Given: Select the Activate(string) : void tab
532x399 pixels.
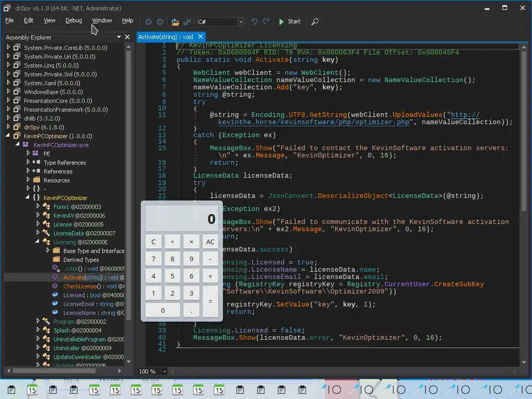Looking at the screenshot, I should (166, 37).
